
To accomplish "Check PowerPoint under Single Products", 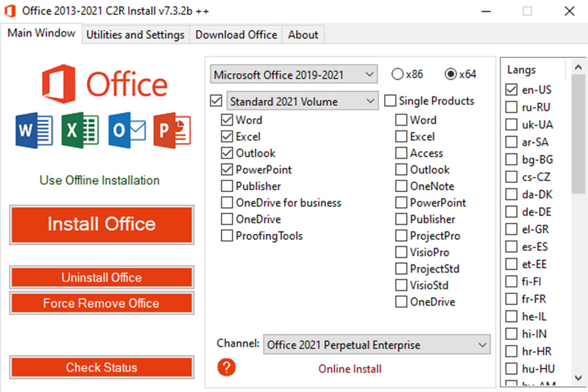I will point(401,203).
